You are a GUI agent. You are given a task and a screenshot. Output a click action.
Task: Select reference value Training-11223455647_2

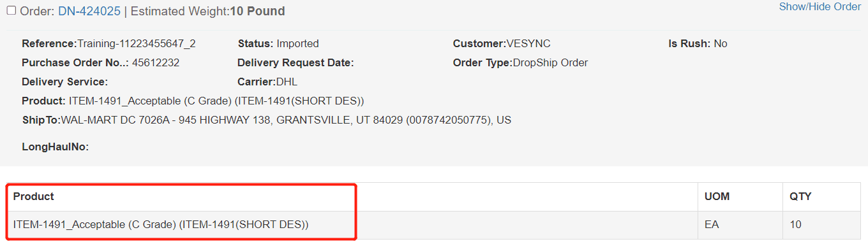pyautogui.click(x=137, y=44)
